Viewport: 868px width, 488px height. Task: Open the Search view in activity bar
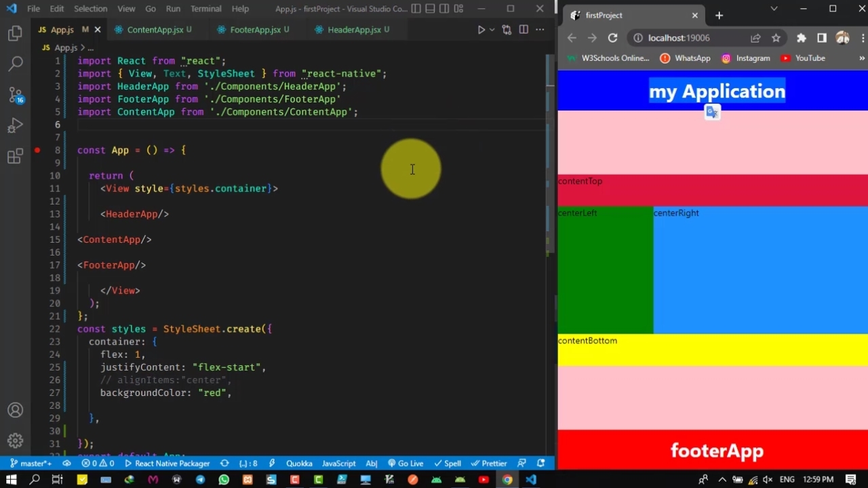[15, 64]
